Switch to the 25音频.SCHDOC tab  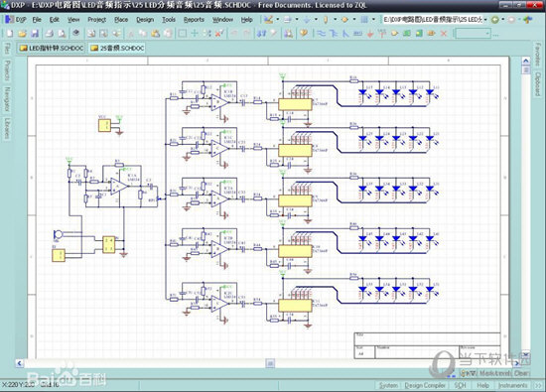117,48
